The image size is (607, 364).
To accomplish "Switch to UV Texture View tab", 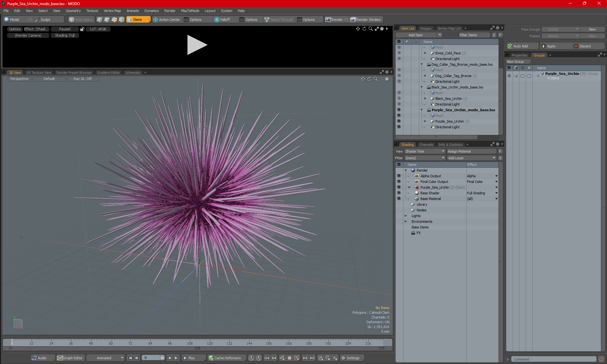I will [39, 73].
